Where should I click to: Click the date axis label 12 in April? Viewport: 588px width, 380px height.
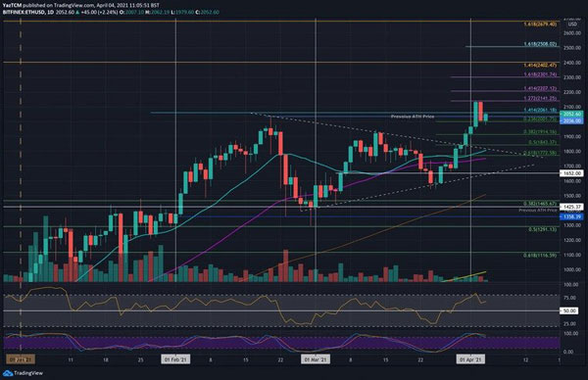click(525, 359)
